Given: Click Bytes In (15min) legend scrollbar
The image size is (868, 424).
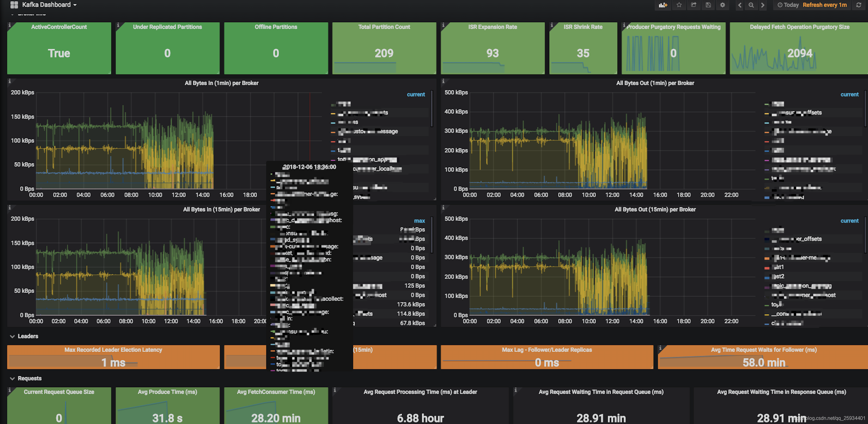Looking at the screenshot, I should (432, 235).
